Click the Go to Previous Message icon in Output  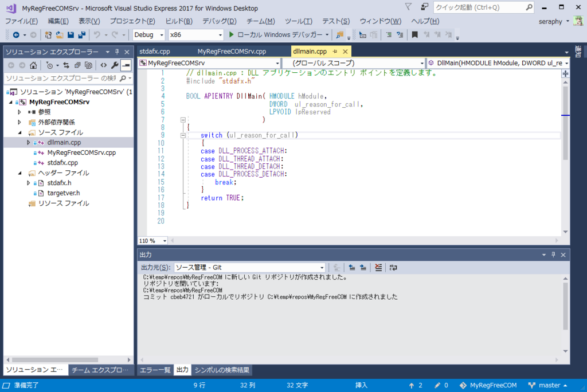click(352, 267)
